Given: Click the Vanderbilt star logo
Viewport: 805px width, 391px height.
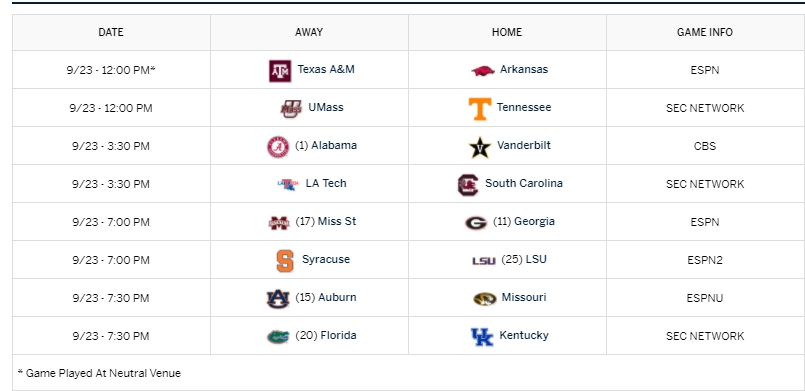Looking at the screenshot, I should coord(480,147).
